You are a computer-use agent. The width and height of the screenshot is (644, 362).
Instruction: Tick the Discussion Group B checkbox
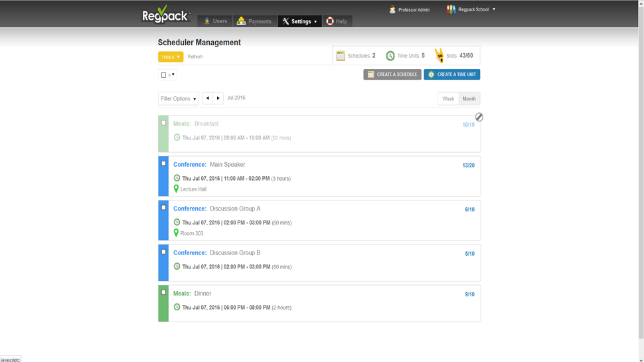tap(163, 252)
